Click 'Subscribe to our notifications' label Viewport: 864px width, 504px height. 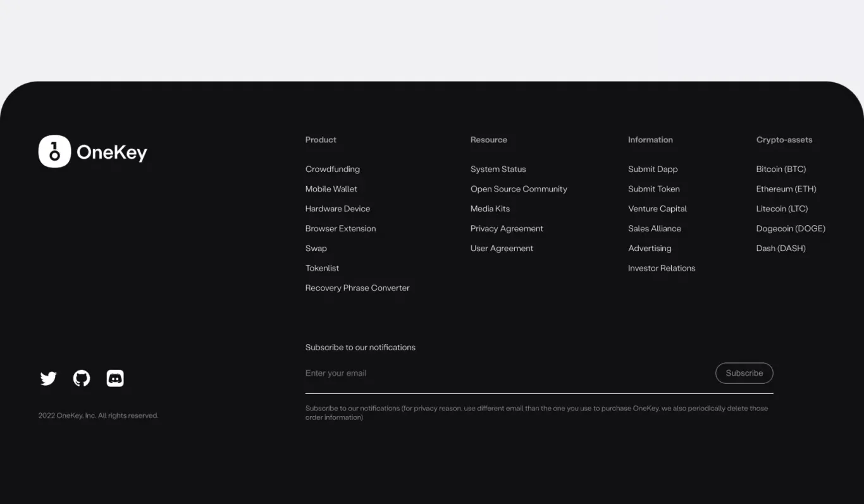click(x=361, y=347)
